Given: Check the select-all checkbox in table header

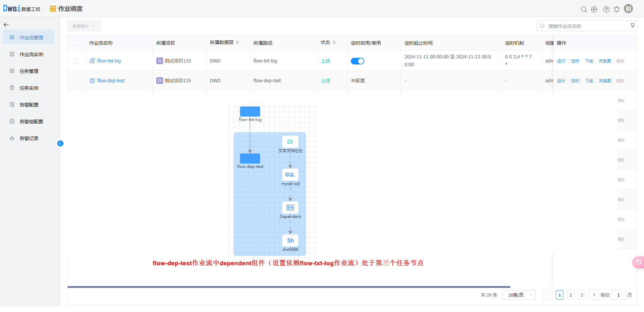Looking at the screenshot, I should tap(76, 43).
